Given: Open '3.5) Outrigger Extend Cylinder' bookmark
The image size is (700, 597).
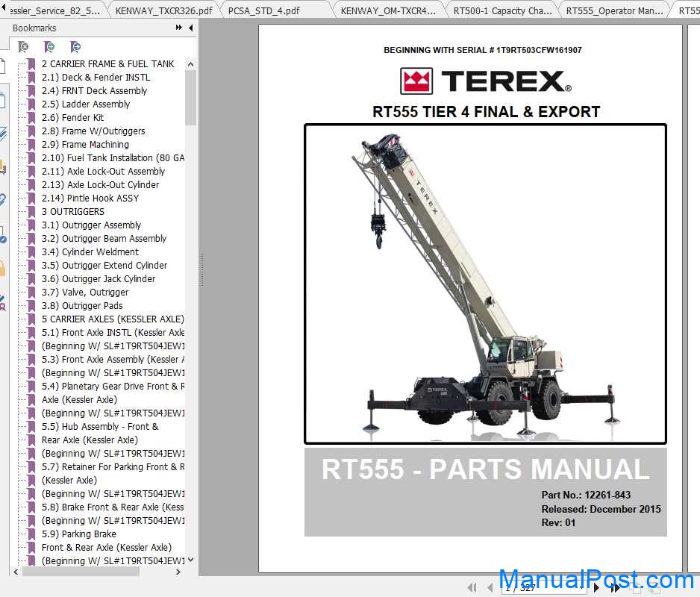Looking at the screenshot, I should tap(104, 265).
